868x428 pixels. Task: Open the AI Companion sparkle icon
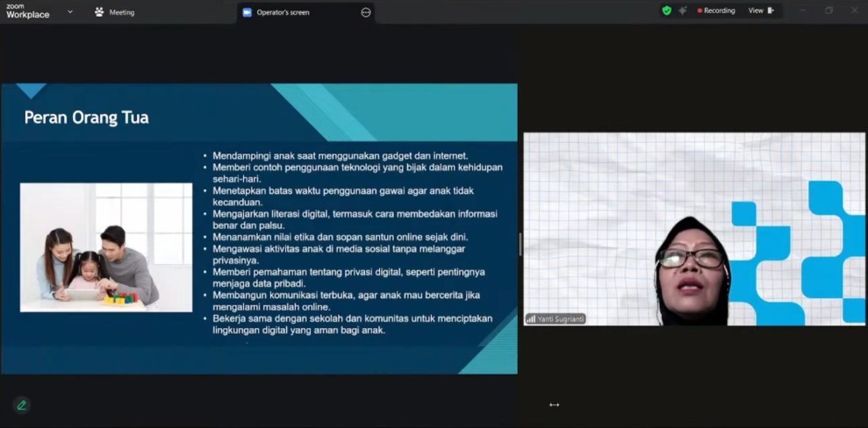tap(683, 11)
